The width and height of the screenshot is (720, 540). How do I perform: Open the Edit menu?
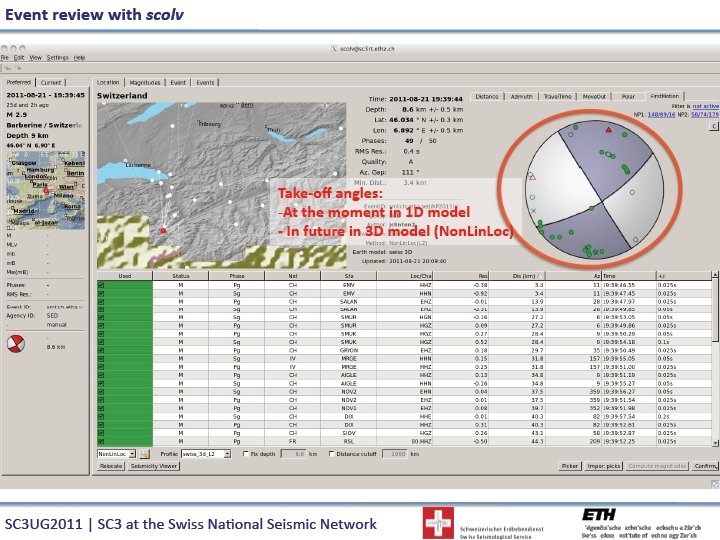(x=19, y=58)
